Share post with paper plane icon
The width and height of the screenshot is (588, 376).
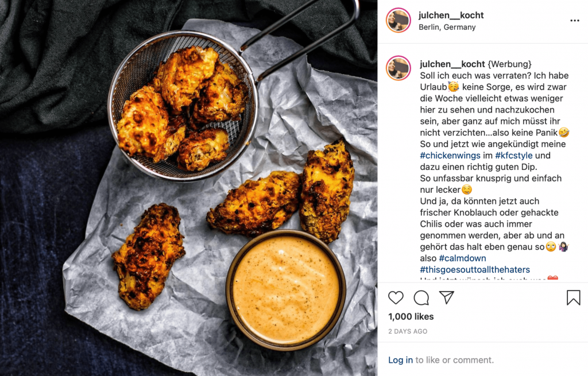(447, 297)
